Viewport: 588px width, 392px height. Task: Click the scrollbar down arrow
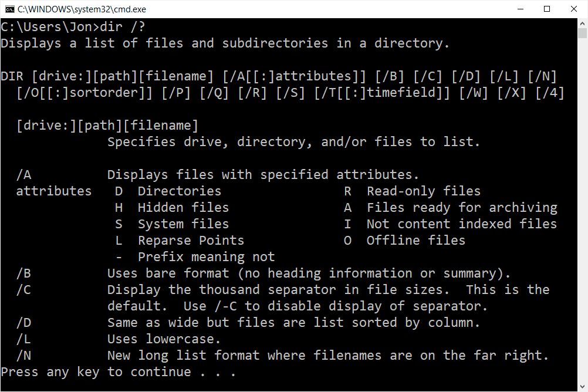coord(582,387)
